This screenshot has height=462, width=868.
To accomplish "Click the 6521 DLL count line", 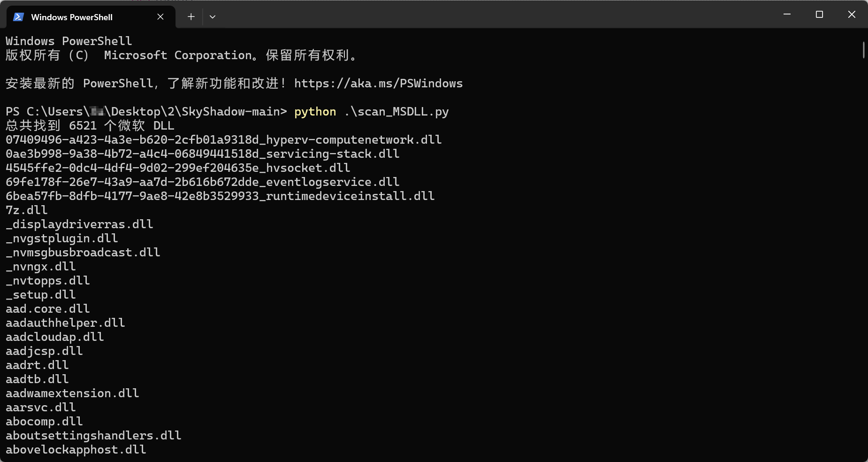I will (x=90, y=126).
